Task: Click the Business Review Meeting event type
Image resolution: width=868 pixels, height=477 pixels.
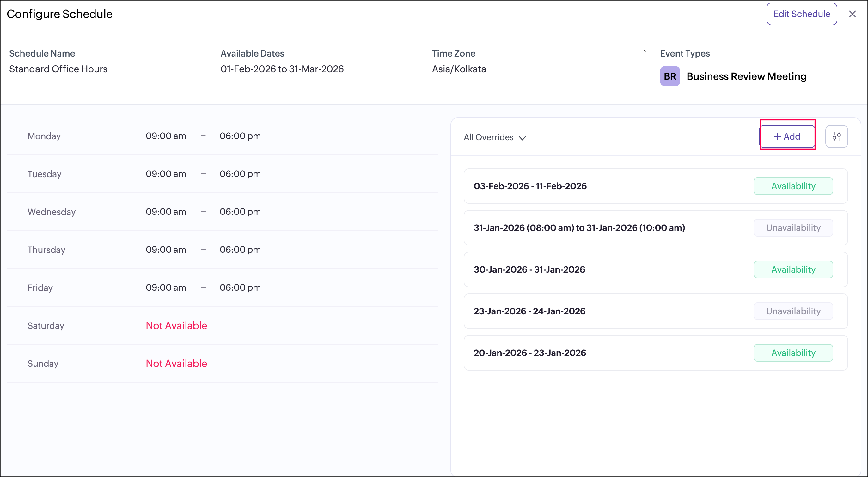Action: click(746, 76)
